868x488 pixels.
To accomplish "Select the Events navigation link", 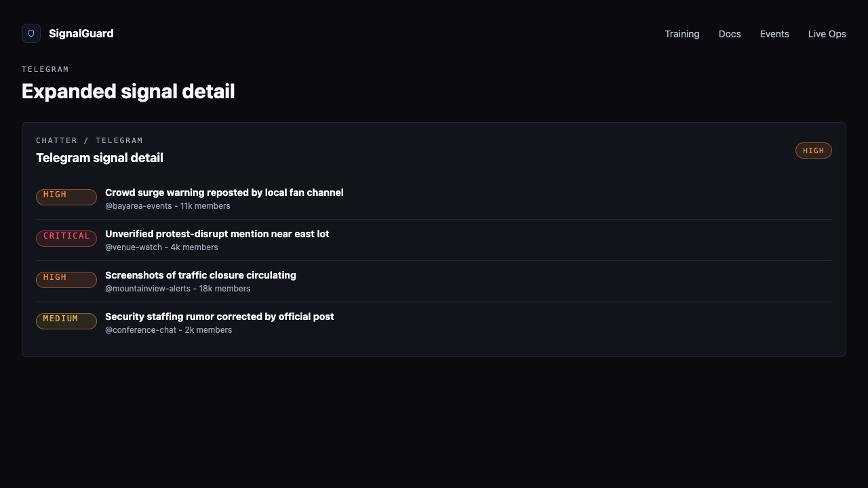I will pos(774,34).
